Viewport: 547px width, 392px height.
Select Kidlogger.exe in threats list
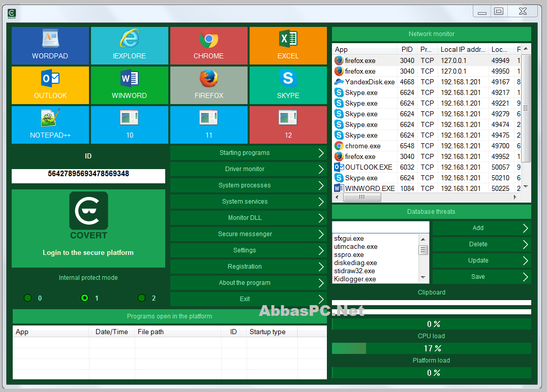pyautogui.click(x=355, y=279)
